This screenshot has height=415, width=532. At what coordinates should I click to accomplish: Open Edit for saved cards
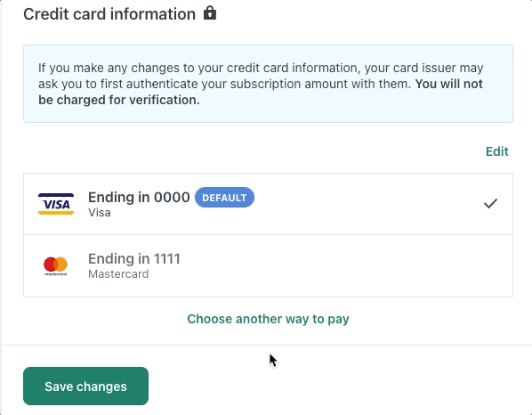pos(496,151)
